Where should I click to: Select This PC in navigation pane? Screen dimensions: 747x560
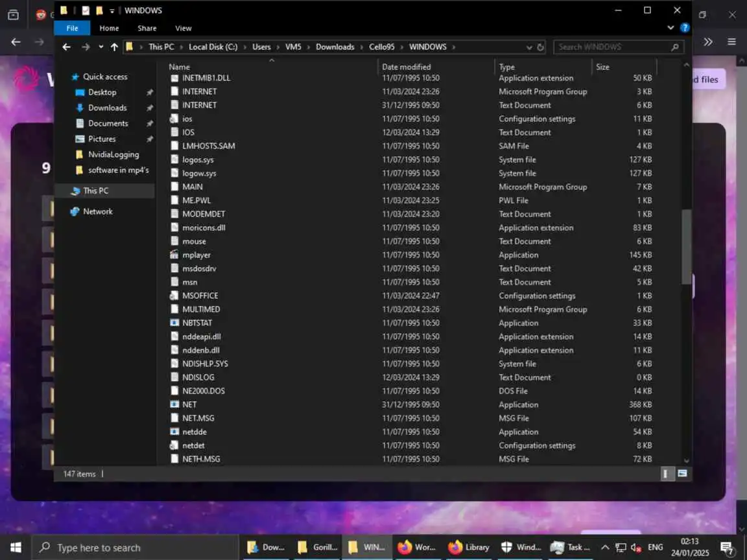(x=95, y=191)
